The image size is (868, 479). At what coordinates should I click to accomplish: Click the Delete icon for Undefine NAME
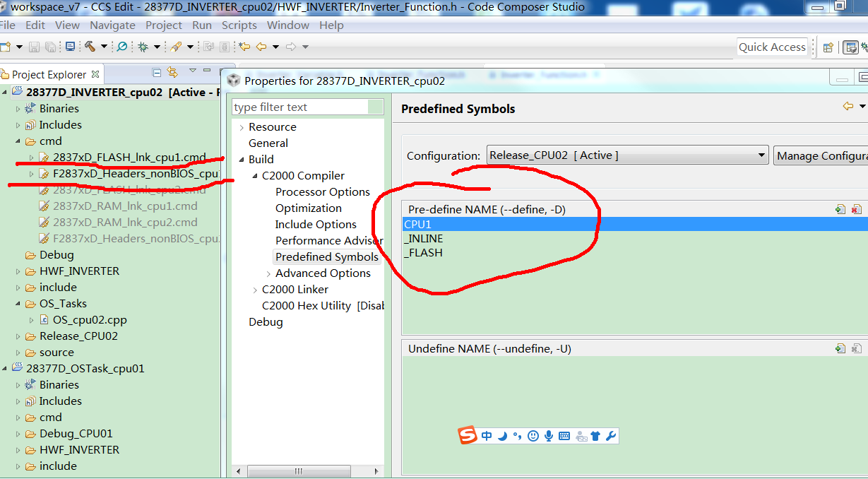(856, 348)
